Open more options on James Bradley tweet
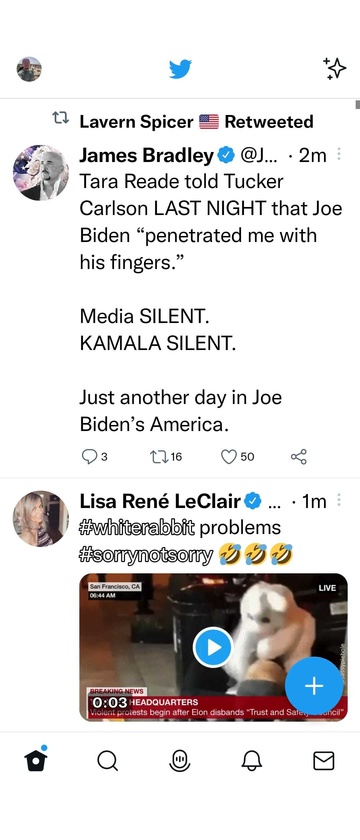 [x=339, y=155]
